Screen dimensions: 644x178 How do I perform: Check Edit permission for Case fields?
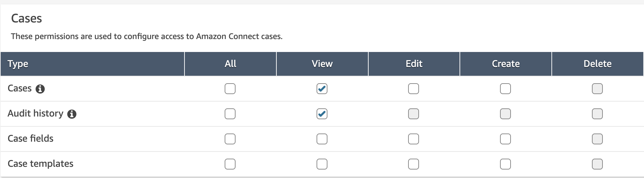(414, 139)
